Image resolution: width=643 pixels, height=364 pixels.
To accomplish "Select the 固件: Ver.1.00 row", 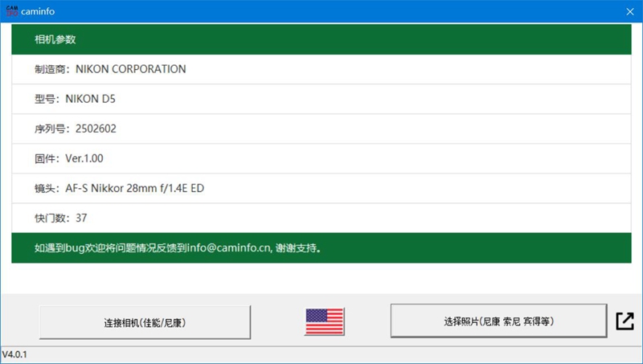I will (321, 158).
